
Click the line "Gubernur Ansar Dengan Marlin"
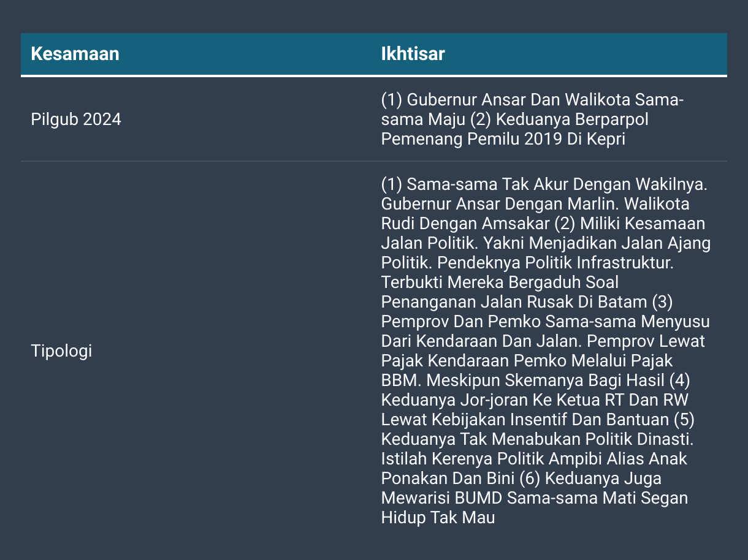click(502, 203)
